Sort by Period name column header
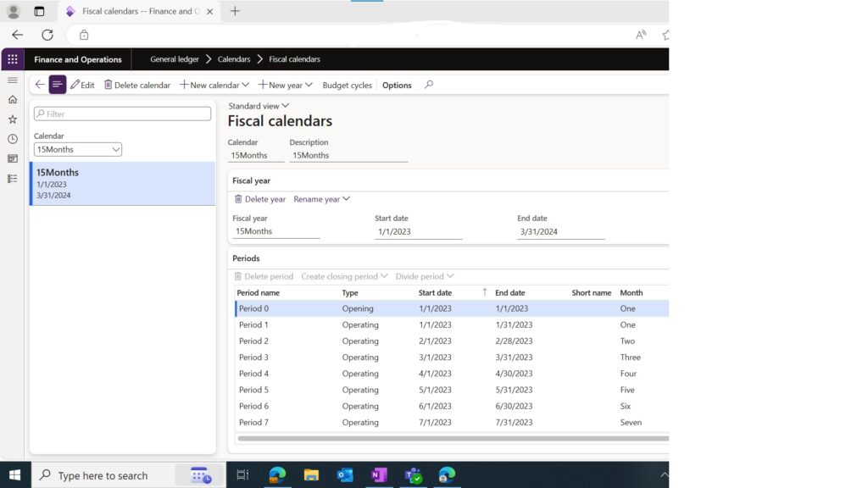 (x=258, y=292)
